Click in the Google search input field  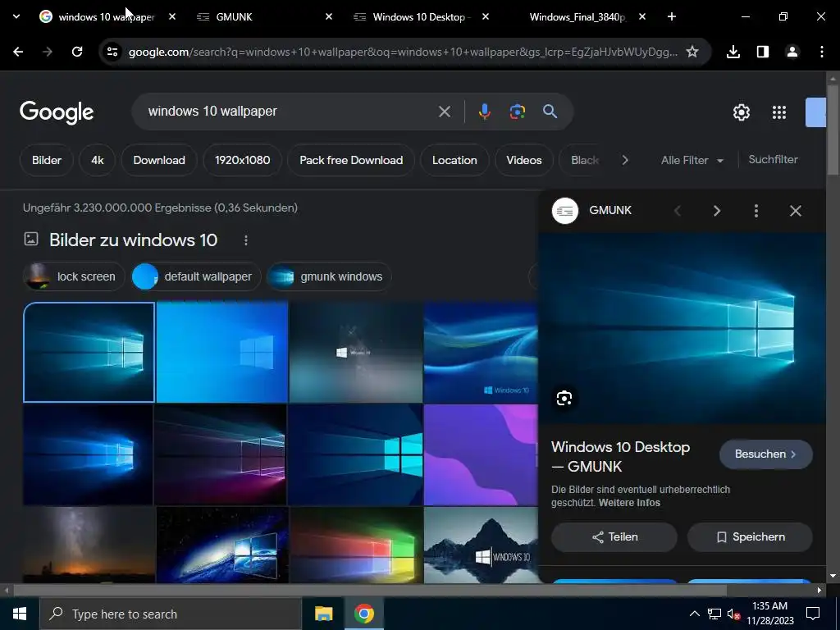pyautogui.click(x=290, y=112)
